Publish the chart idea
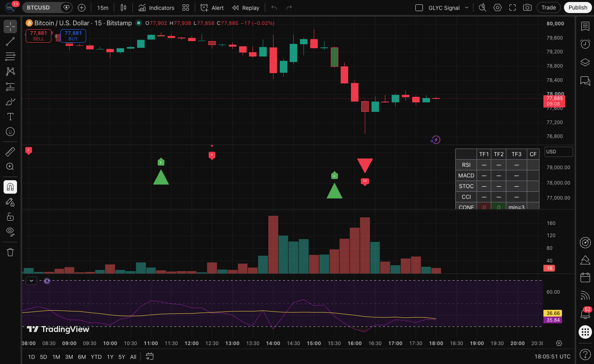The width and height of the screenshot is (594, 364). [578, 8]
